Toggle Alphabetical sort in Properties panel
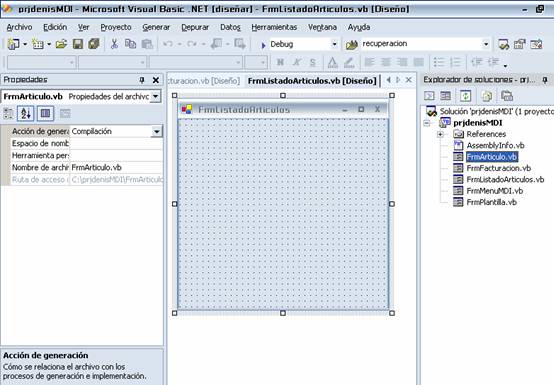 tap(25, 113)
